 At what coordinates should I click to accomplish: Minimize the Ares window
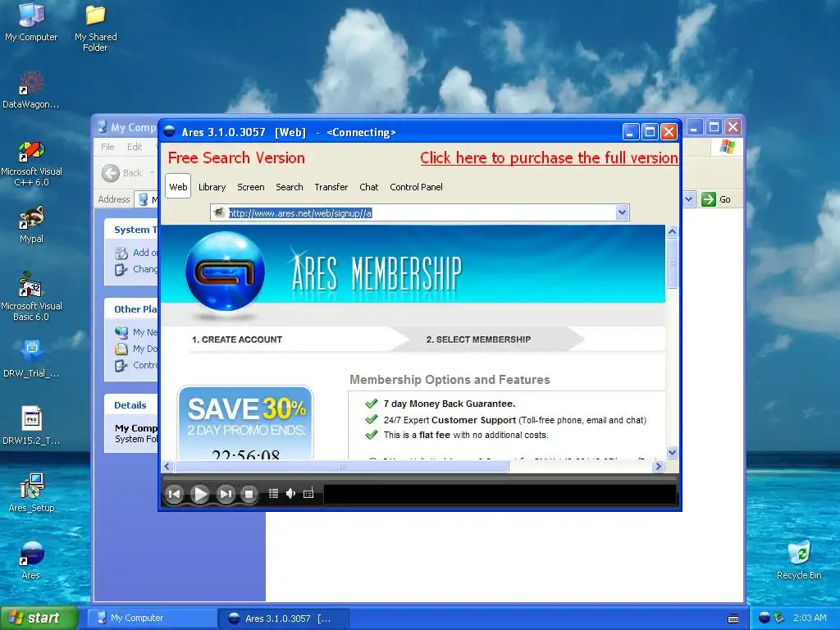[x=630, y=132]
